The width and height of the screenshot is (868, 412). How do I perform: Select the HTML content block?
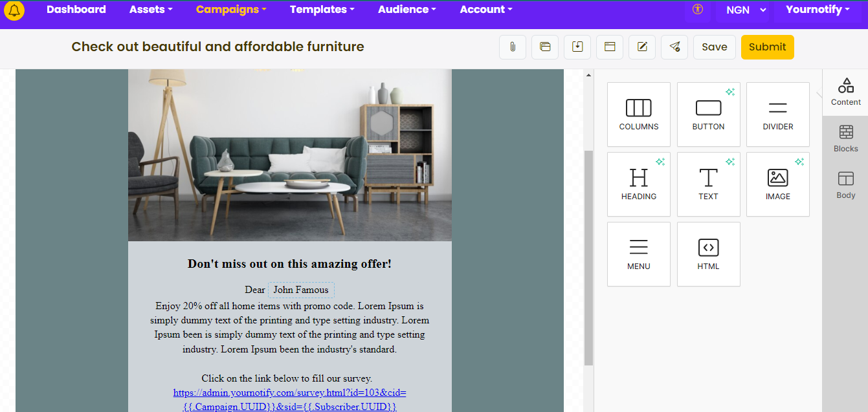coord(709,254)
